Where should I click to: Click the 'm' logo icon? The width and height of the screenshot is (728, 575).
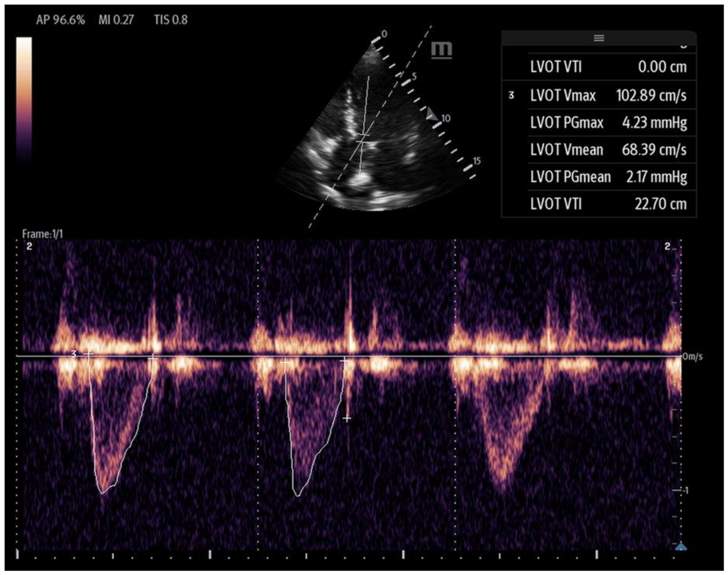(x=441, y=50)
